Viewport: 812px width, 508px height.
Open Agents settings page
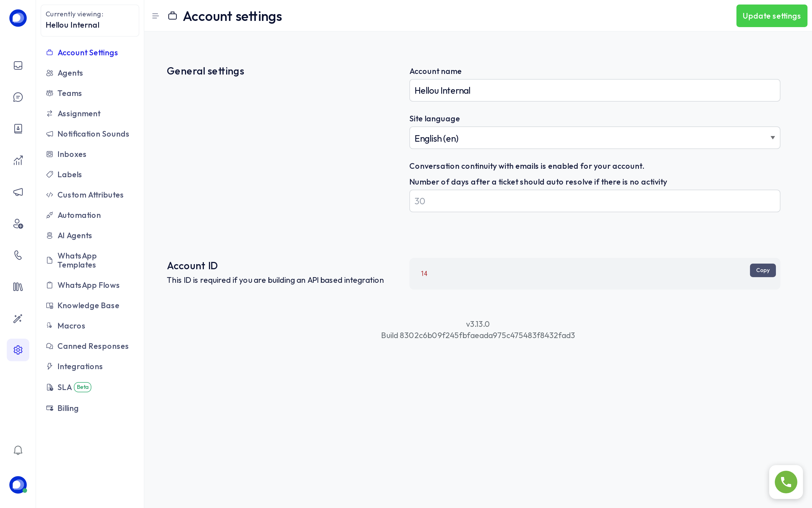[70, 73]
